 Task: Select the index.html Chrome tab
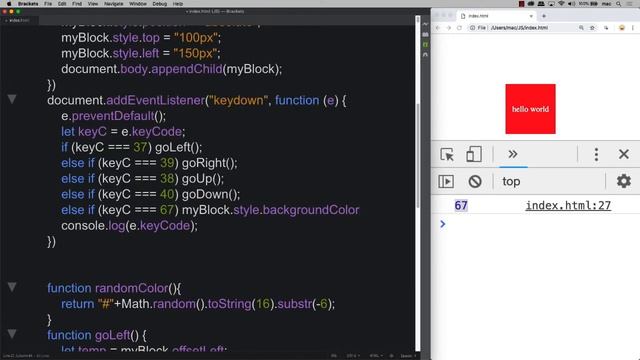[x=496, y=16]
